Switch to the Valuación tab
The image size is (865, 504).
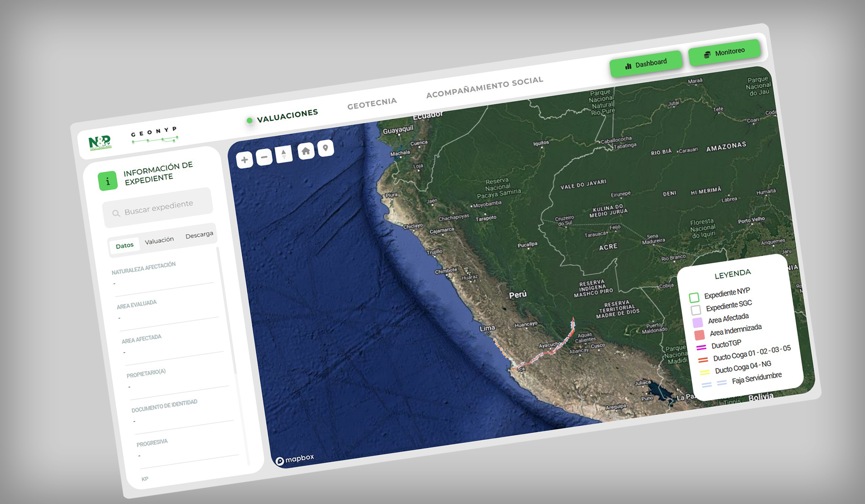coord(159,240)
